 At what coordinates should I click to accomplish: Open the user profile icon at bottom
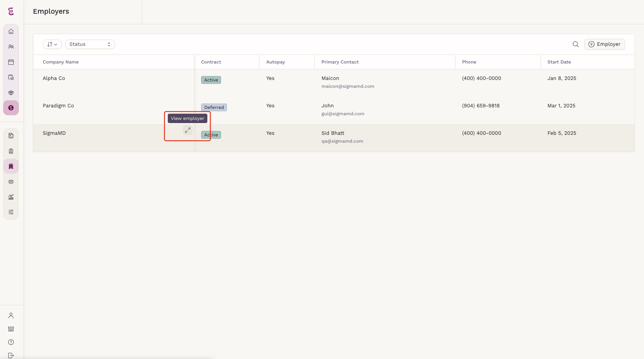11,315
